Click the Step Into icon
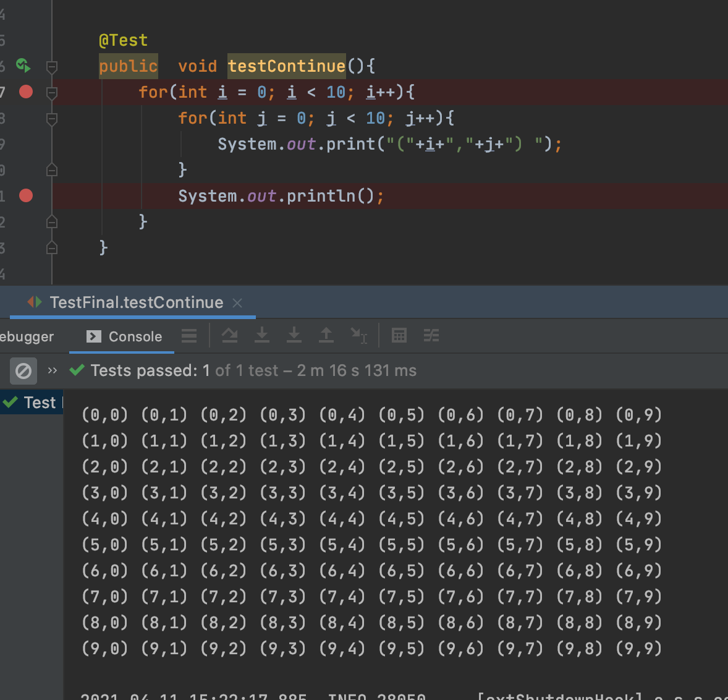 (x=262, y=335)
